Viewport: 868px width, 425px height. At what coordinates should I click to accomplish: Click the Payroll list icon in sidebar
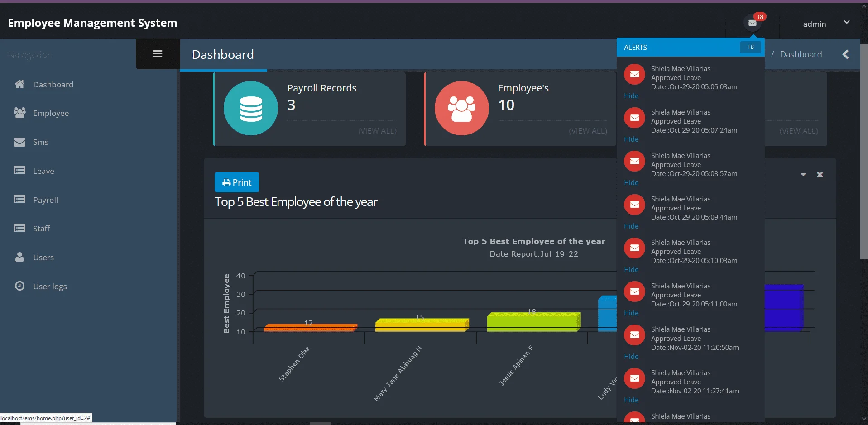click(x=19, y=200)
